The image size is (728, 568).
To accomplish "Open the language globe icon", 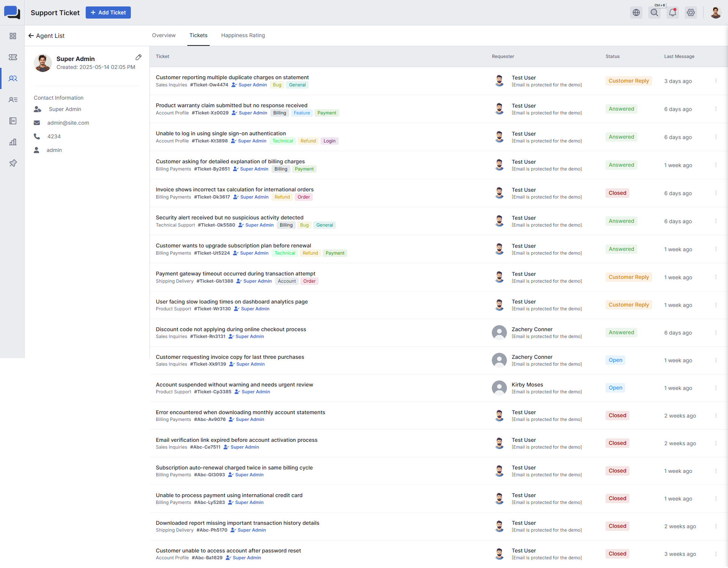I will point(636,13).
